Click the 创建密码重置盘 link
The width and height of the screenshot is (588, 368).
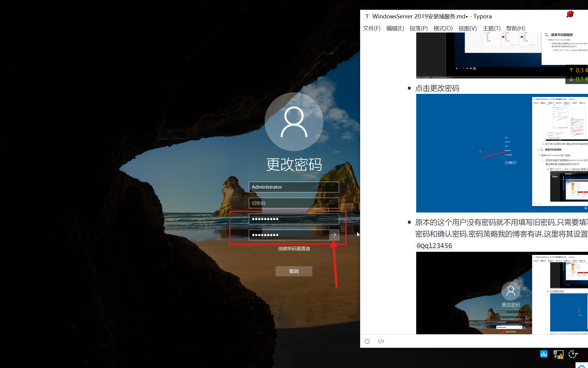(x=294, y=249)
